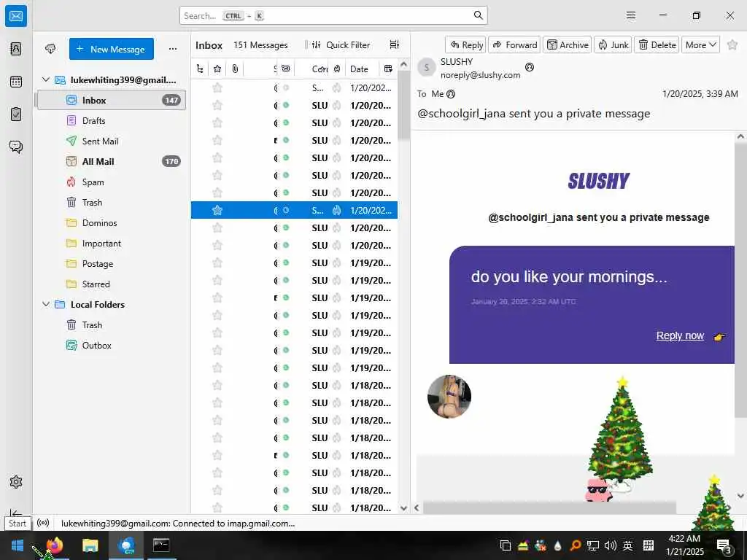Open the All Mail folder

point(112,162)
